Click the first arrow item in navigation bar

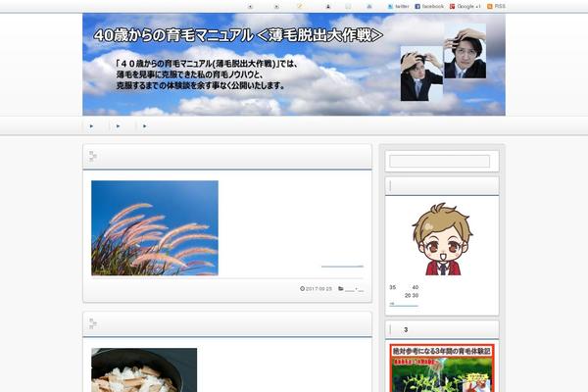coord(91,126)
